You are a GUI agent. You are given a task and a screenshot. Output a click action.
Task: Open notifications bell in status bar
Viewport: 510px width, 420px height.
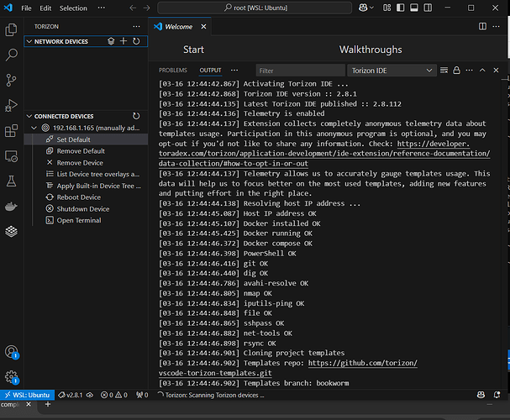(497, 395)
